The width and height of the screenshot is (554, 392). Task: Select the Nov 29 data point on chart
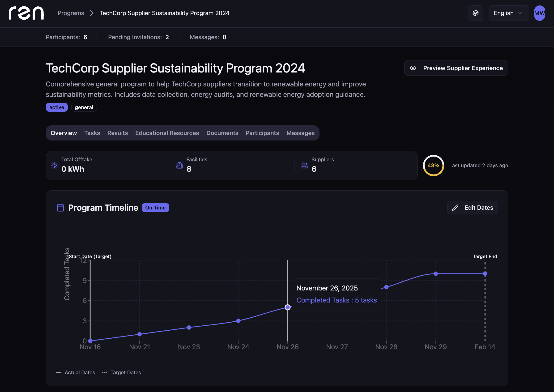435,274
